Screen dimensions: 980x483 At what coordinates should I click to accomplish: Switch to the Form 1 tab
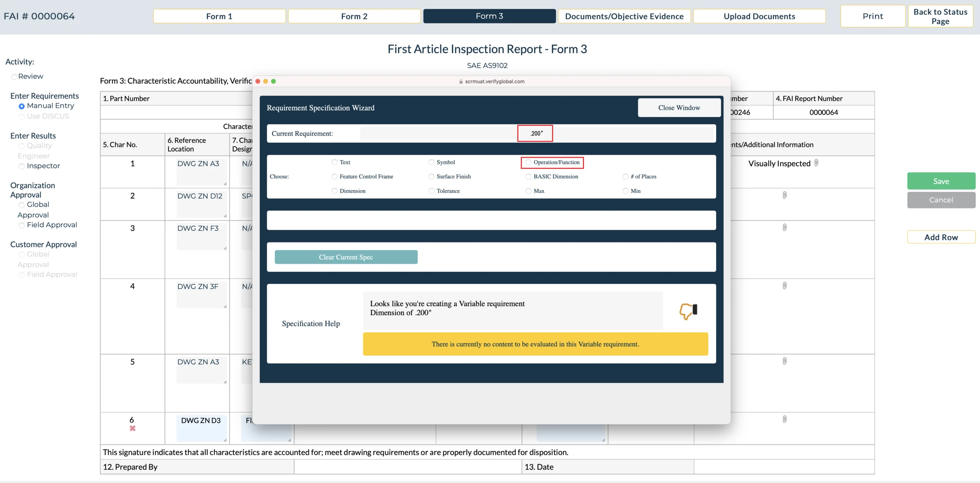tap(219, 16)
